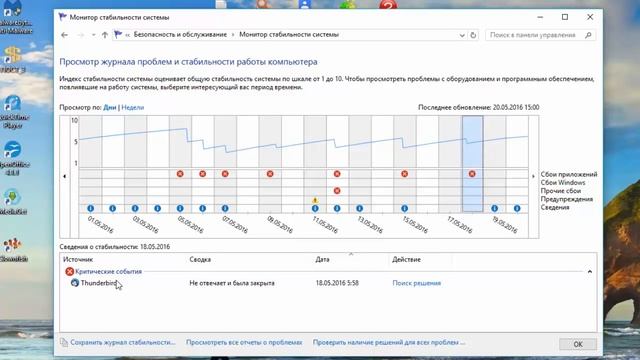
Task: Open Безопасность и обслуживание breadcrumb
Action: coord(180,35)
